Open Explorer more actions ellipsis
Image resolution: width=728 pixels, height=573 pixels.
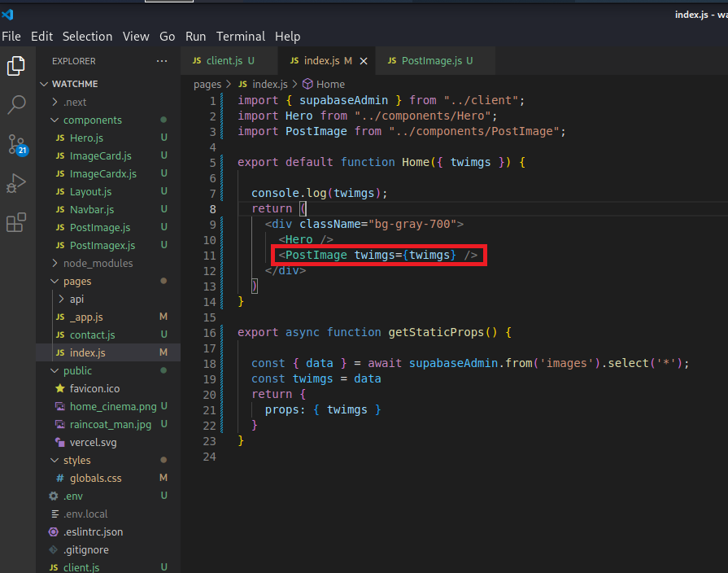(x=162, y=61)
